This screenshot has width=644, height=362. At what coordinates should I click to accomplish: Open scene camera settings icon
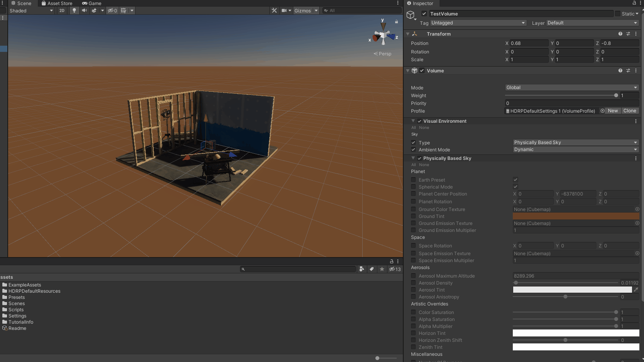point(284,10)
